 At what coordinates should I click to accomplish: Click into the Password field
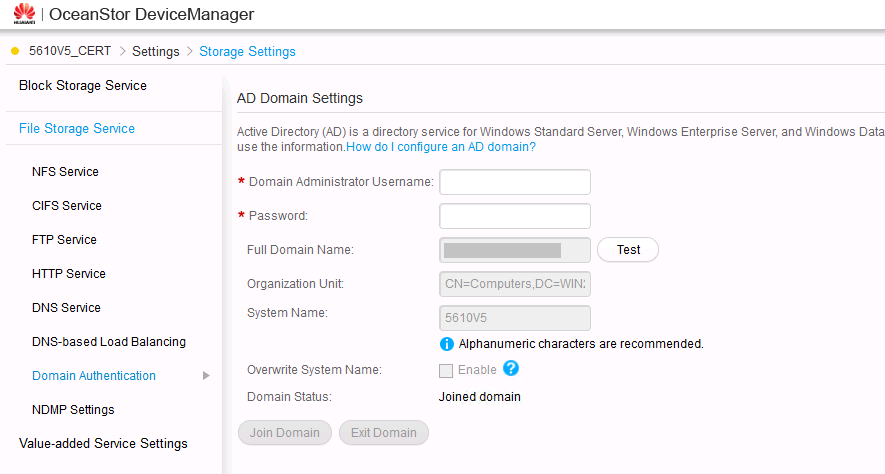pyautogui.click(x=515, y=216)
